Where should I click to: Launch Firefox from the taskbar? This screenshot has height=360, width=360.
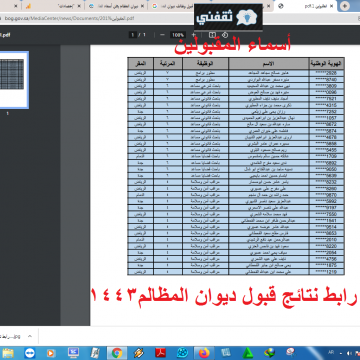(204, 353)
